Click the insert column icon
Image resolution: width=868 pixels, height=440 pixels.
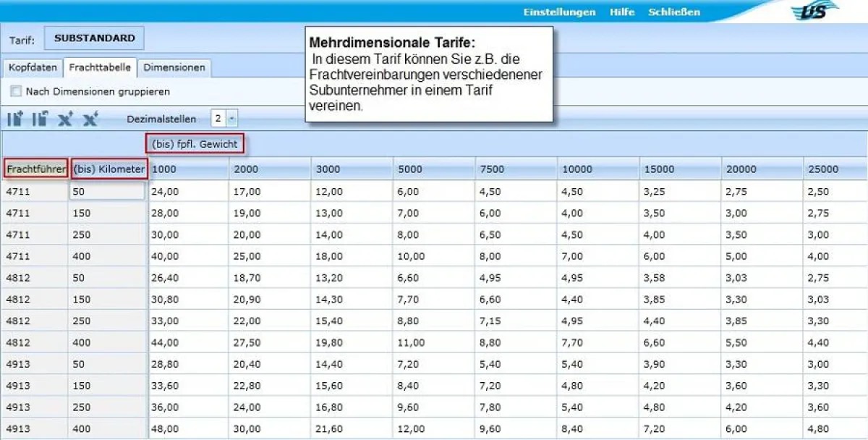click(x=14, y=118)
